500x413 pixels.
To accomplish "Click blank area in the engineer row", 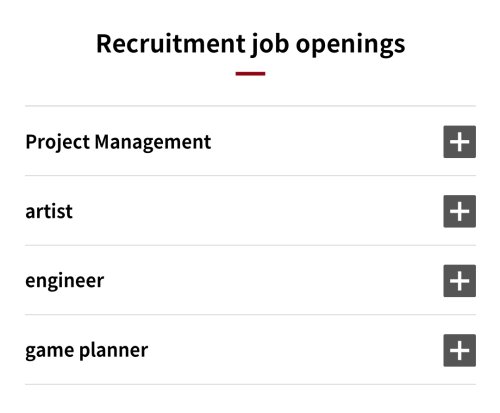I will tap(273, 281).
